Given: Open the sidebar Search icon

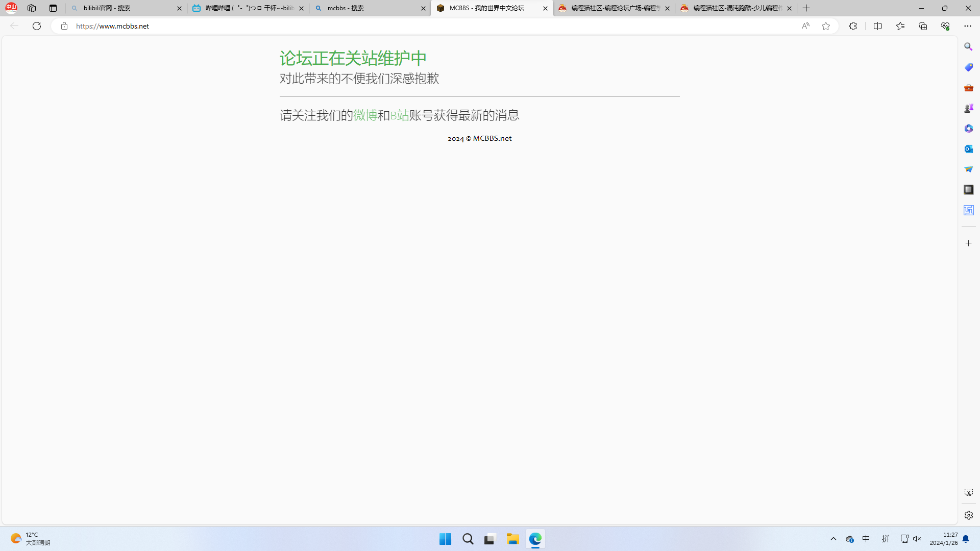Looking at the screenshot, I should (968, 47).
